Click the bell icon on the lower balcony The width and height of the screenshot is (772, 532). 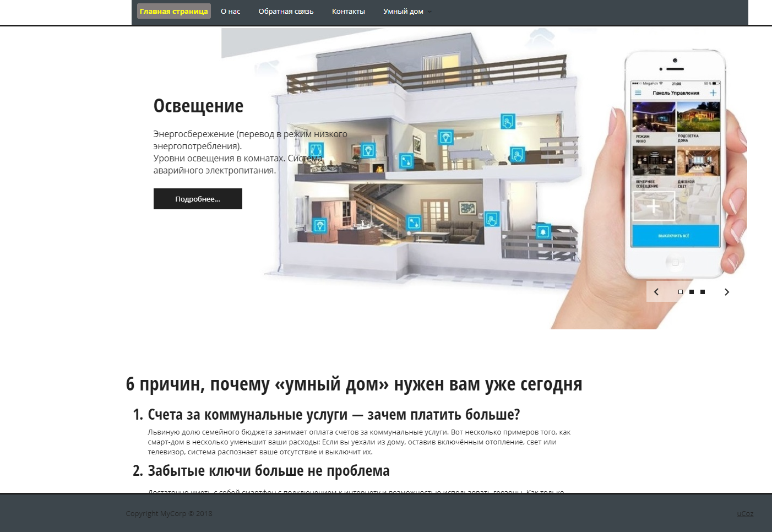pos(543,232)
